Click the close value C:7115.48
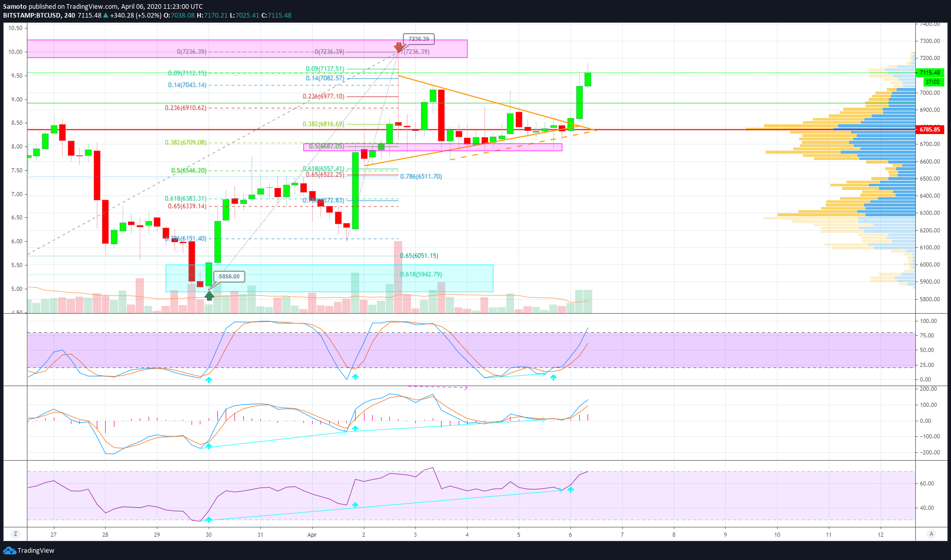951x560 pixels. pos(276,16)
